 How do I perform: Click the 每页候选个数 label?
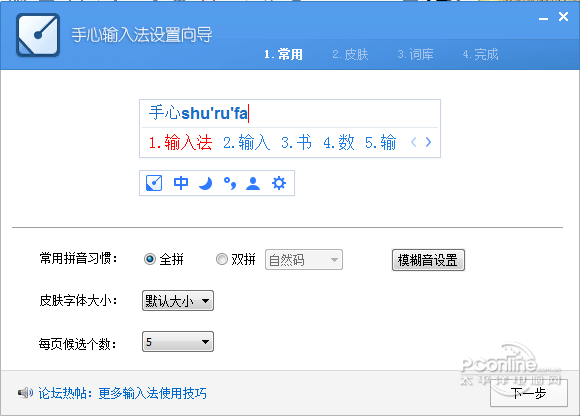[x=78, y=344]
